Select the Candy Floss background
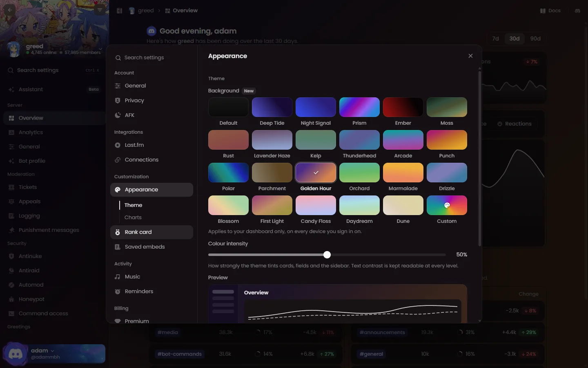 (316, 205)
